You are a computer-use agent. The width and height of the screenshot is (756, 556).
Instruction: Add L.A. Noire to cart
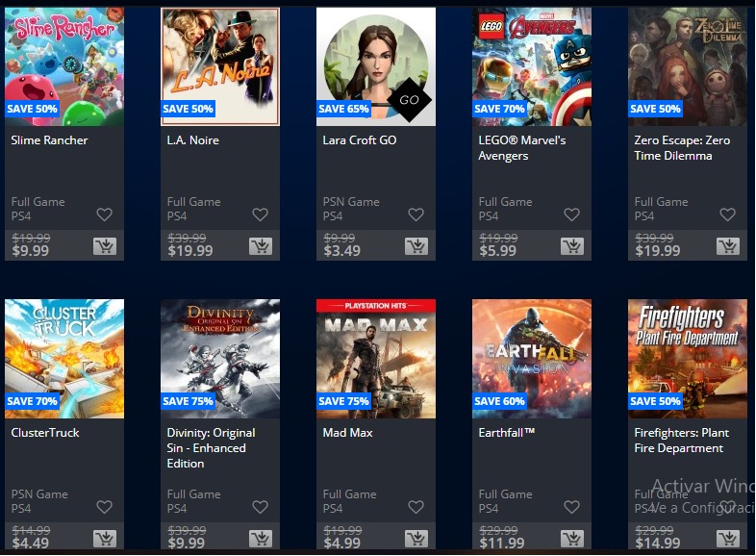click(261, 246)
